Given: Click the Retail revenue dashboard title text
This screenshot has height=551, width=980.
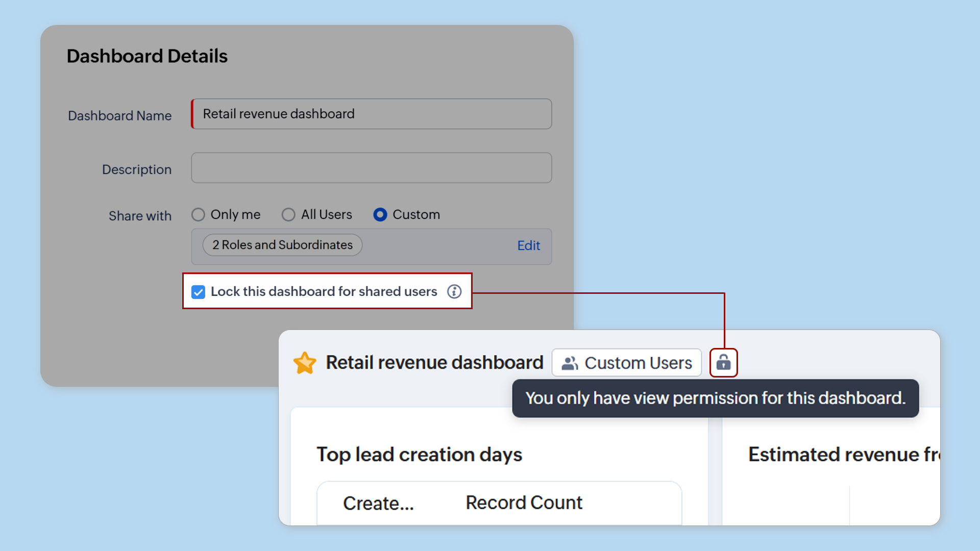Looking at the screenshot, I should pyautogui.click(x=434, y=362).
